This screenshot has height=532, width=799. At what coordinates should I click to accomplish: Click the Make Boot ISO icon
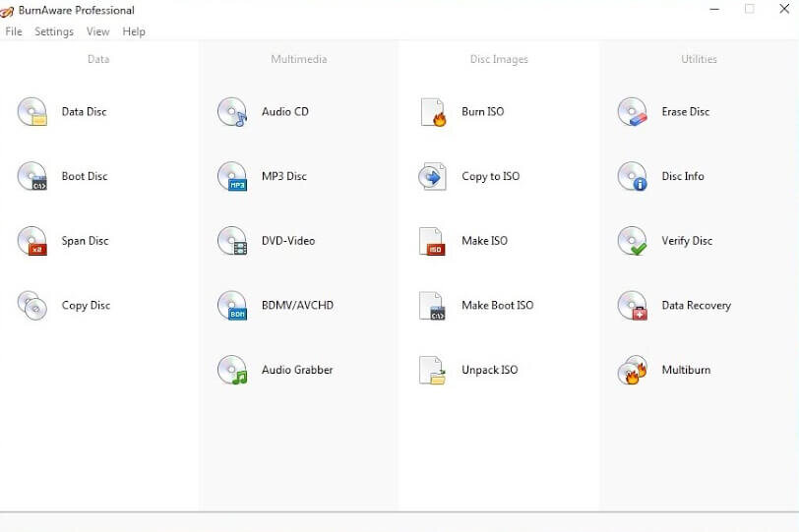pos(433,306)
